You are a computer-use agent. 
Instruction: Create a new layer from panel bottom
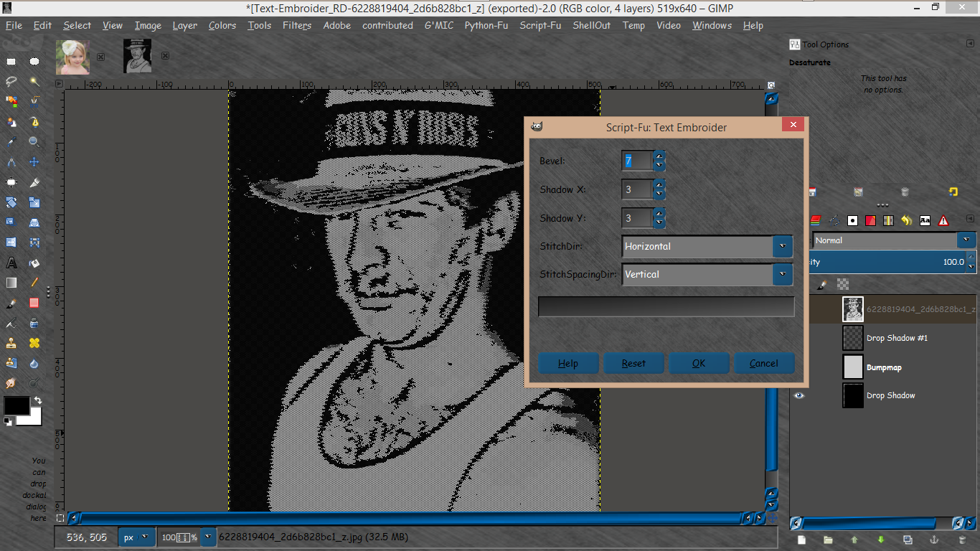[x=802, y=540]
